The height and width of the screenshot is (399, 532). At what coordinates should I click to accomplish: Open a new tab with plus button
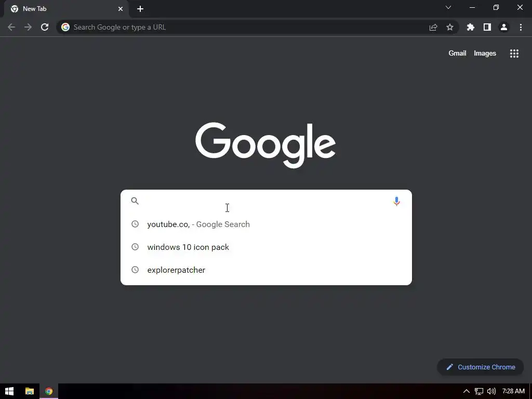[140, 9]
